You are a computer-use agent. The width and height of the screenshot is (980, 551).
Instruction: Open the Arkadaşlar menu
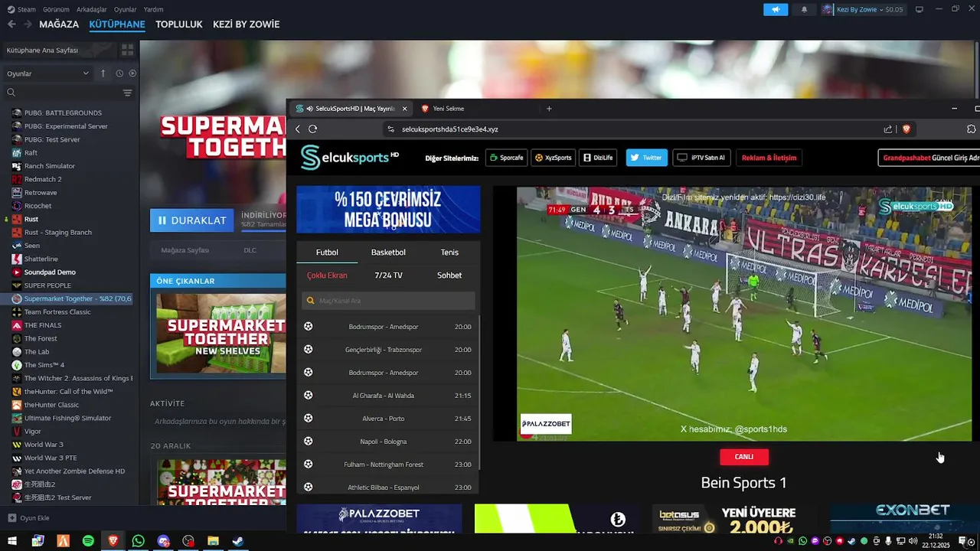click(92, 9)
